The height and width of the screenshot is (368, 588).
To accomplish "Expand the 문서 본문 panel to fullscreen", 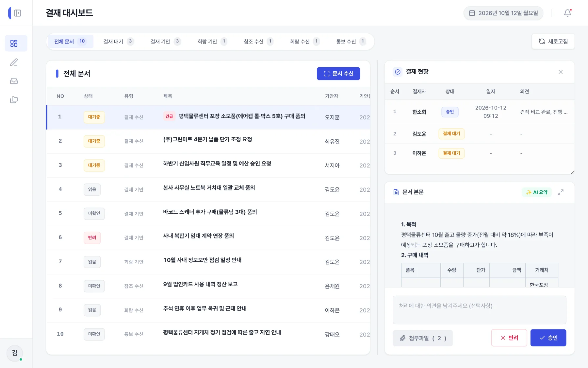I will pos(561,192).
